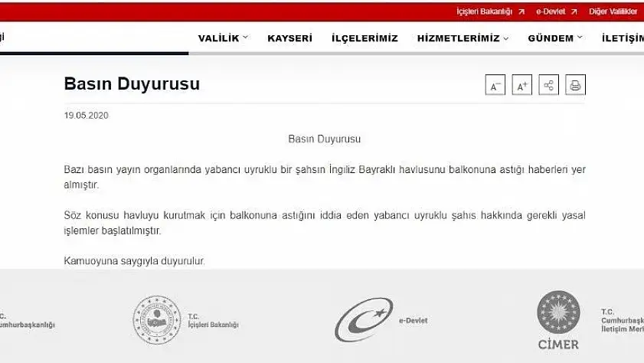Open the VALİLİK menu item

click(218, 38)
